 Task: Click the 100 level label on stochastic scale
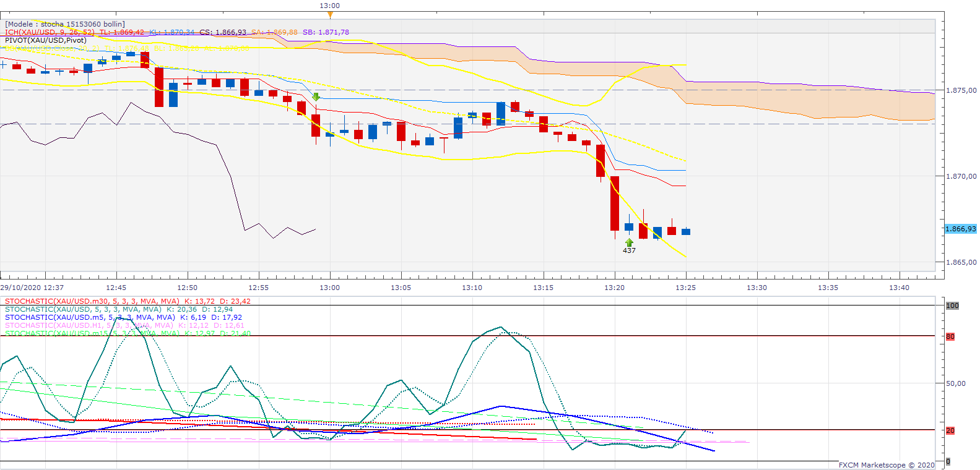(x=952, y=305)
